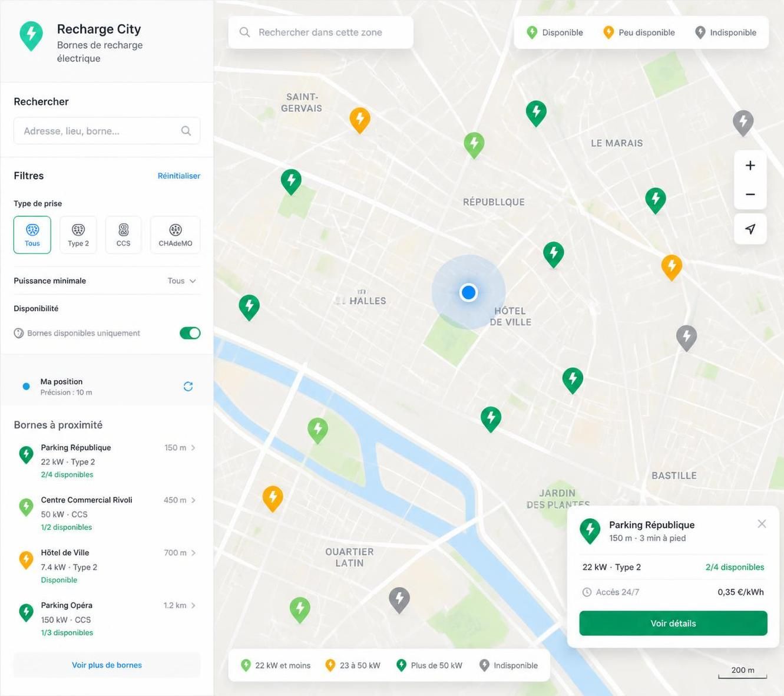784x696 pixels.
Task: Select the Type 2 plug filter
Action: tap(78, 235)
